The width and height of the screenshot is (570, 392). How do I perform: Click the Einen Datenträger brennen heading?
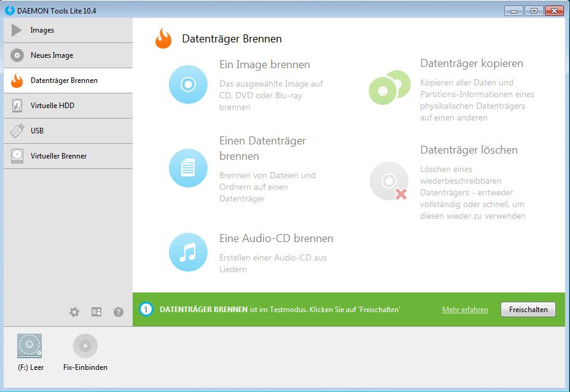262,148
